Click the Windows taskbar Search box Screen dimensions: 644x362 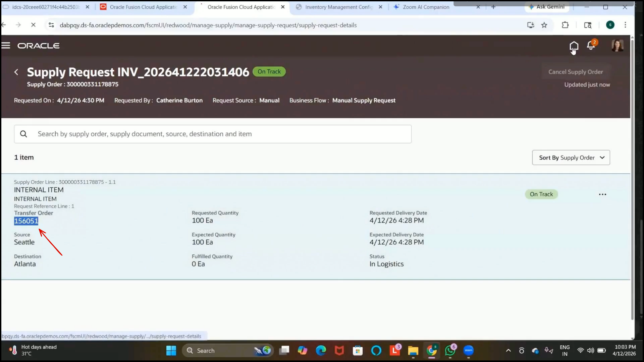[x=228, y=351]
